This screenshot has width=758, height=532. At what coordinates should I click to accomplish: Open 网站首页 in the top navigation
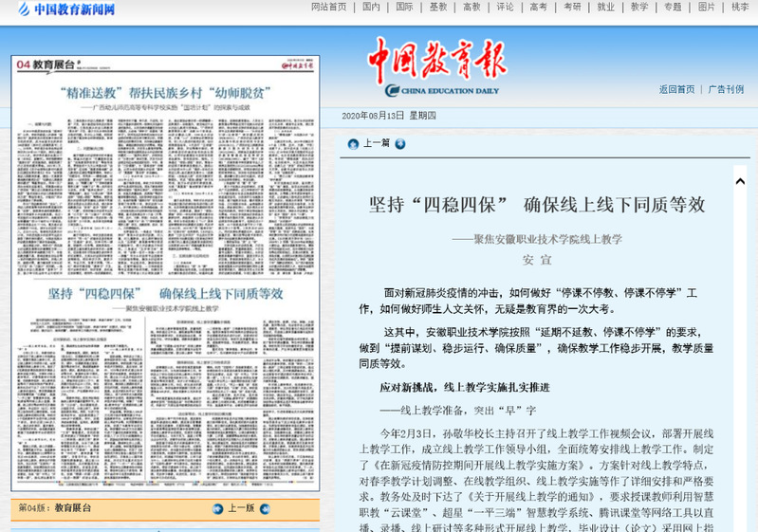328,7
